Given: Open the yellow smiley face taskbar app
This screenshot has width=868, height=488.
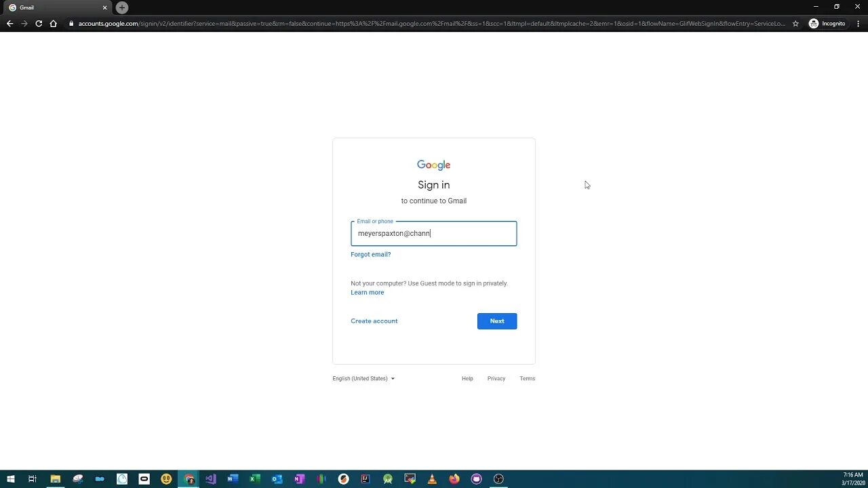Looking at the screenshot, I should click(166, 479).
